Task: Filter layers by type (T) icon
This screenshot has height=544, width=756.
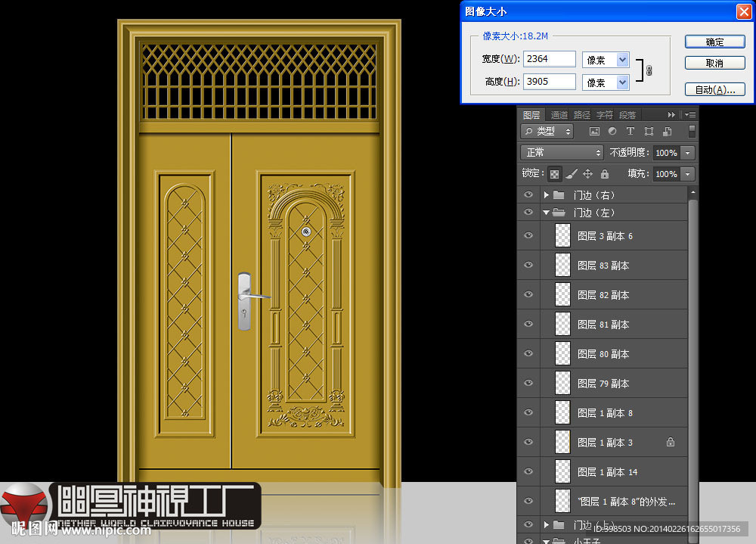Action: (x=631, y=132)
